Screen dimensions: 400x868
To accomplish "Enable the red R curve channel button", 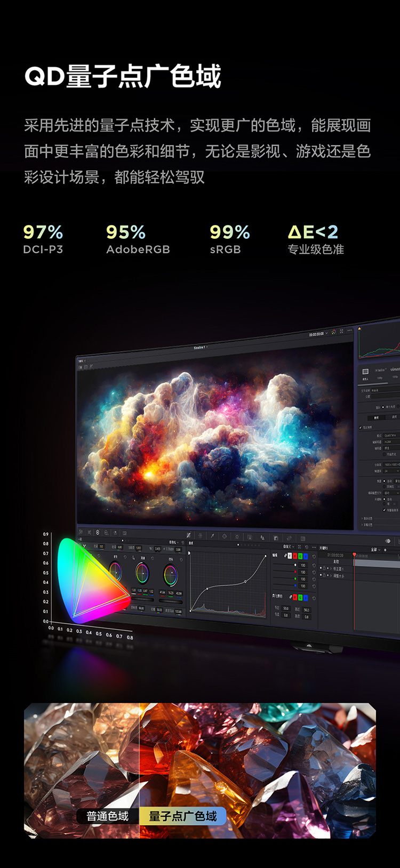I will (295, 556).
